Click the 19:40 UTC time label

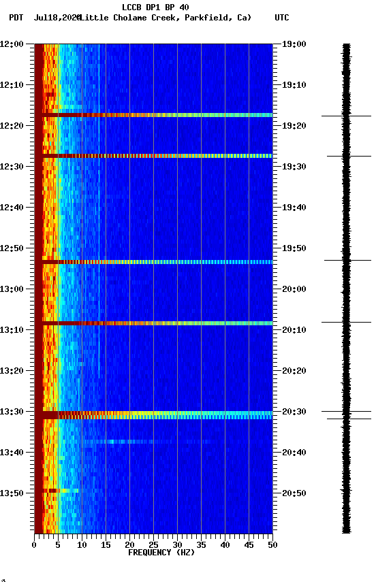(x=294, y=208)
